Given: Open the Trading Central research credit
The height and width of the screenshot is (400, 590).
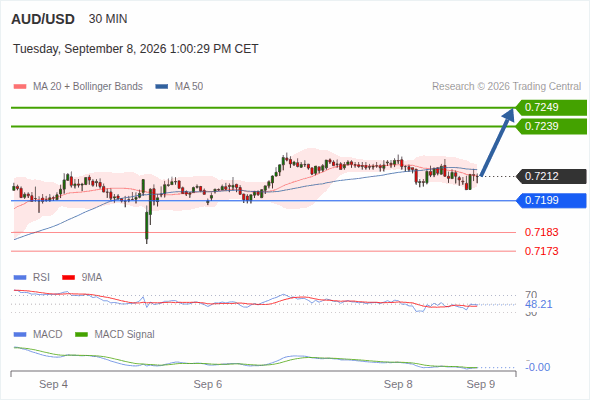Looking at the screenshot, I should (x=506, y=87).
